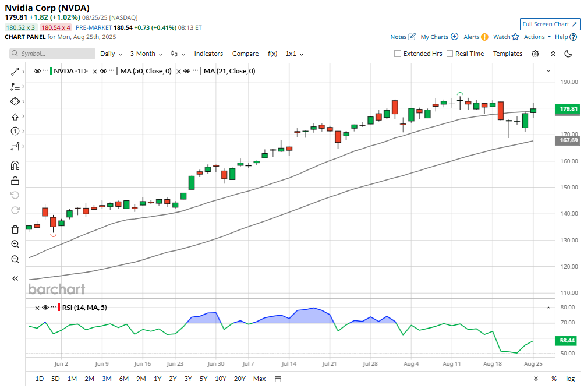Open the 3-Month period dropdown
This screenshot has width=584, height=392.
146,54
